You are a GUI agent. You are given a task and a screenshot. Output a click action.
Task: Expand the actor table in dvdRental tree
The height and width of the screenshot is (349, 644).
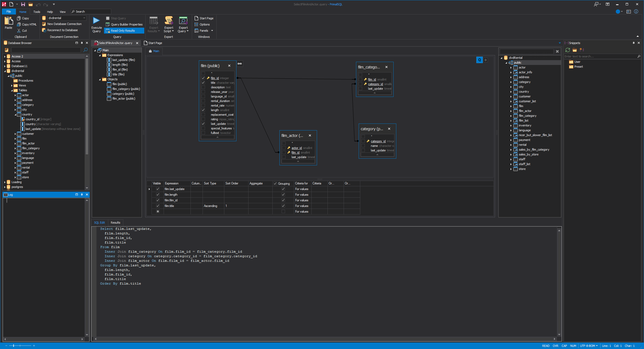511,68
